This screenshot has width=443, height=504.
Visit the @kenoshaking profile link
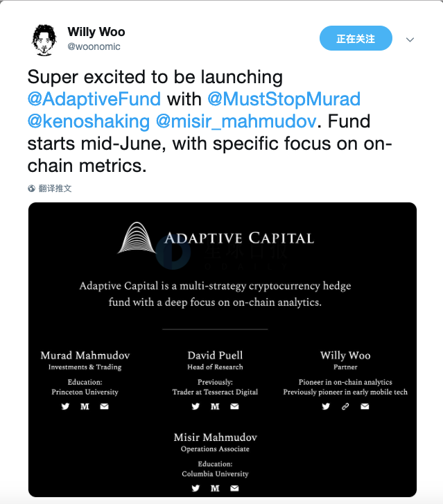pyautogui.click(x=88, y=121)
